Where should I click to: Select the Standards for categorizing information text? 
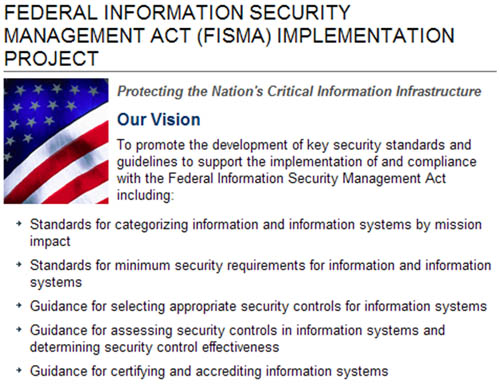tap(256, 233)
